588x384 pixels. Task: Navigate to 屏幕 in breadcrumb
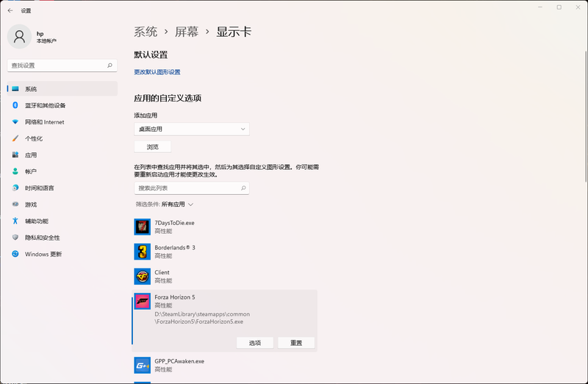(x=187, y=32)
